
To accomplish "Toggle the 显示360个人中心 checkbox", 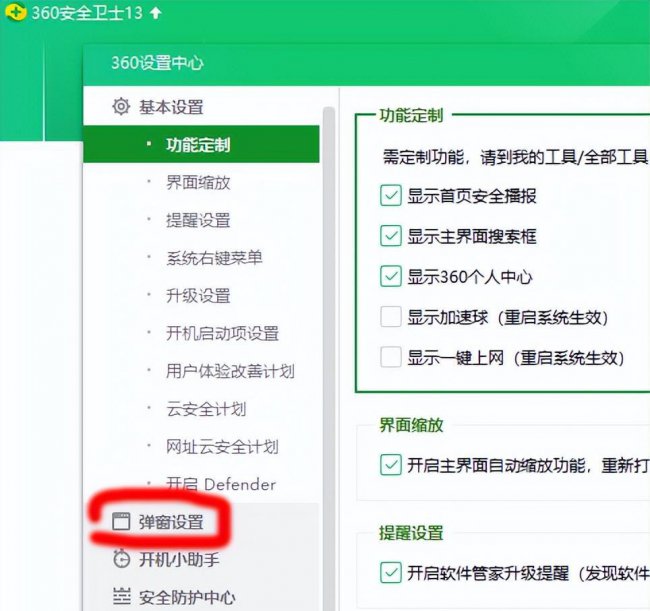I will pos(390,276).
